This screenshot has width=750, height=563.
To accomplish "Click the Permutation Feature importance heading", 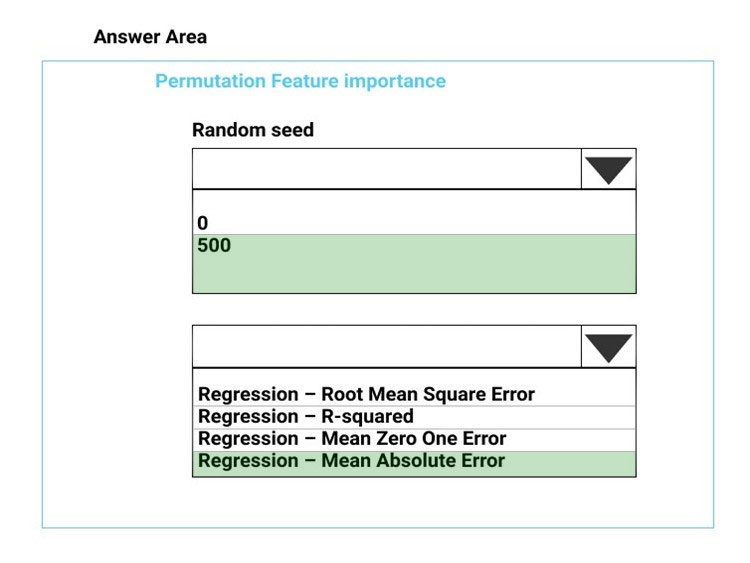I will [x=300, y=81].
